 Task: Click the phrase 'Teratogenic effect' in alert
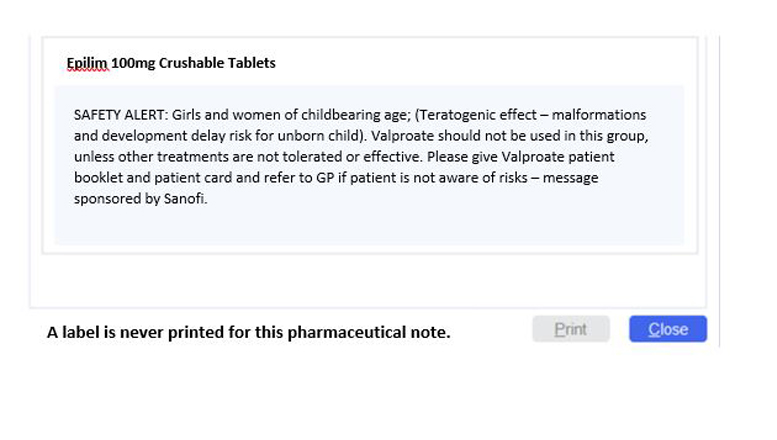coord(478,115)
